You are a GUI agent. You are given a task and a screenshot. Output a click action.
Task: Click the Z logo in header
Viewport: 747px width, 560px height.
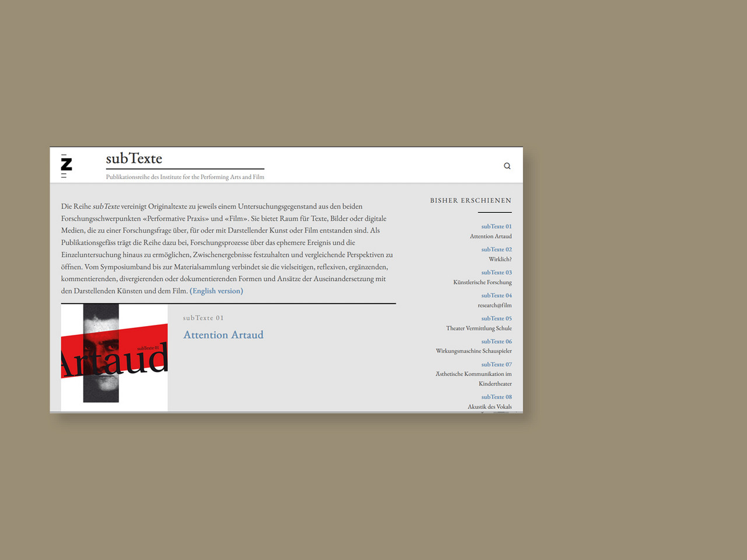[67, 166]
